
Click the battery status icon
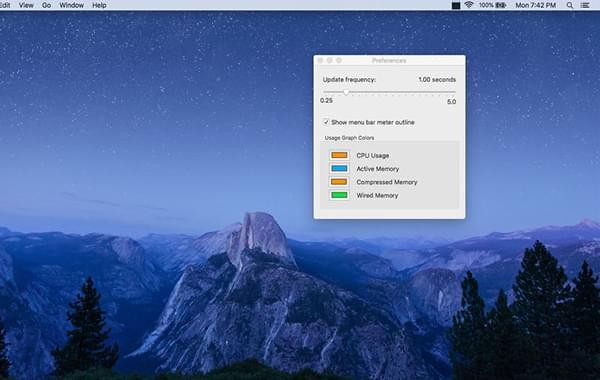pos(501,5)
